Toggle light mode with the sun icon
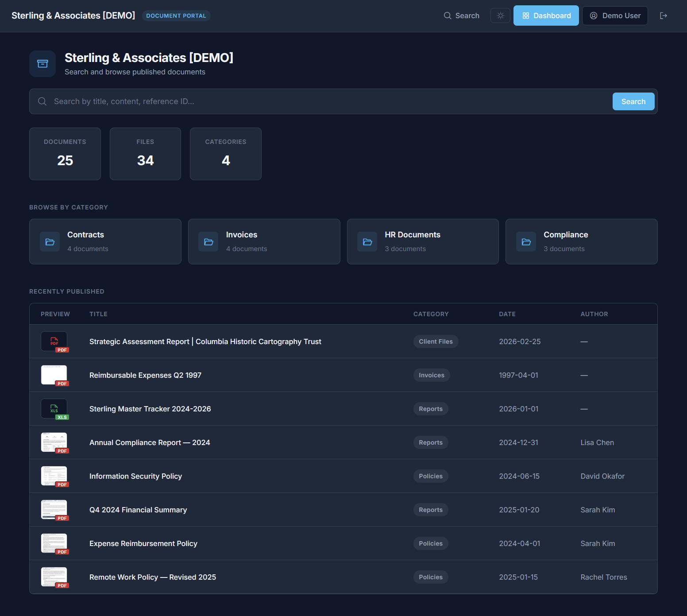Screen dimensions: 687x616 click(500, 15)
